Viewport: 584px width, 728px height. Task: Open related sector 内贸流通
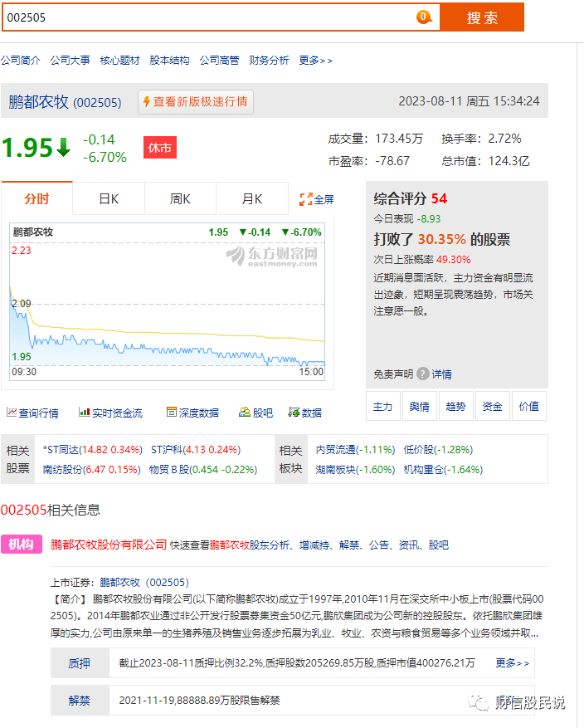coord(355,449)
